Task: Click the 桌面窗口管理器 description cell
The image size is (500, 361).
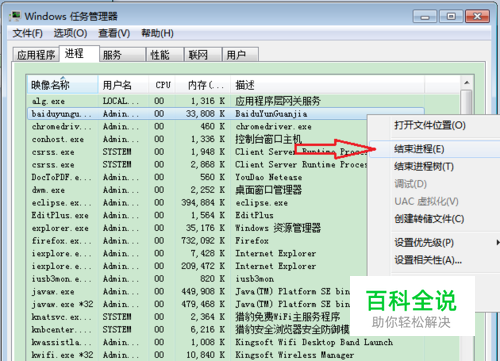Action: pyautogui.click(x=268, y=190)
